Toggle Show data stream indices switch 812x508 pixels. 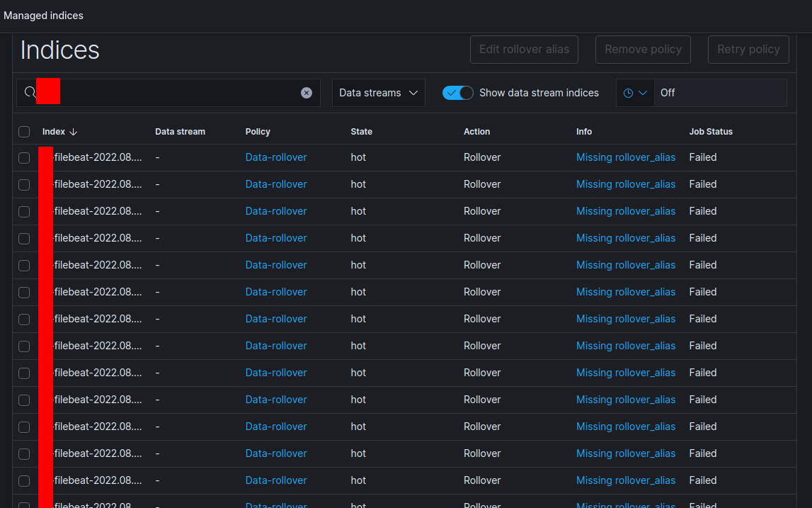tap(458, 93)
